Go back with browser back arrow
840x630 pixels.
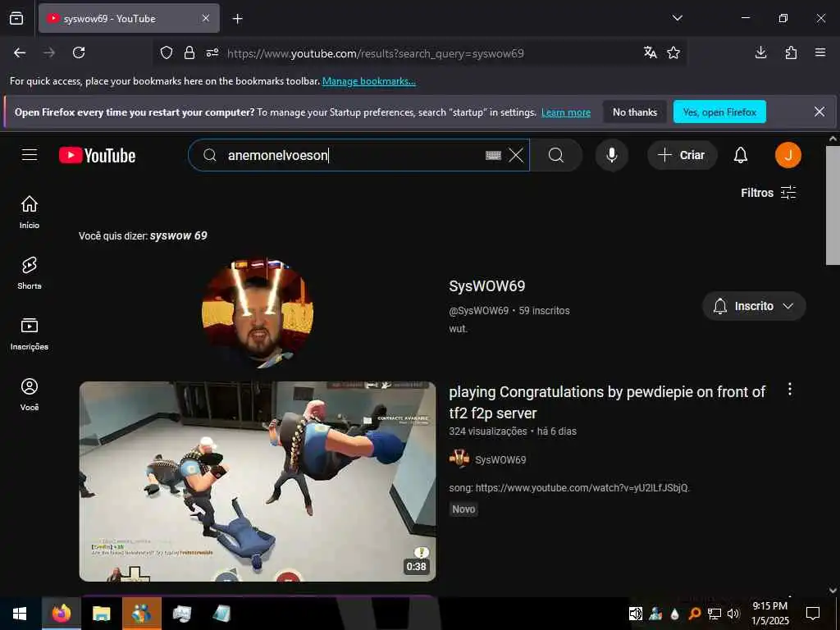pyautogui.click(x=20, y=52)
